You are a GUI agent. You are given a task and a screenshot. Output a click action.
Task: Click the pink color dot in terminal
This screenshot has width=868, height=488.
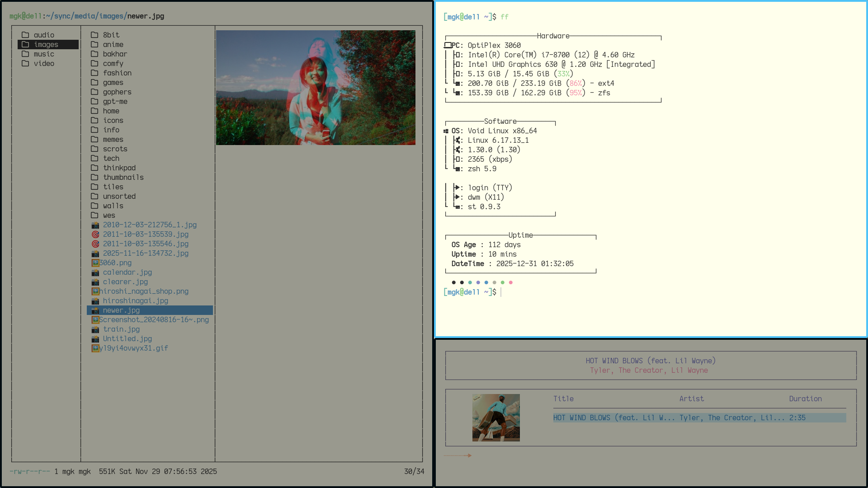coord(511,282)
